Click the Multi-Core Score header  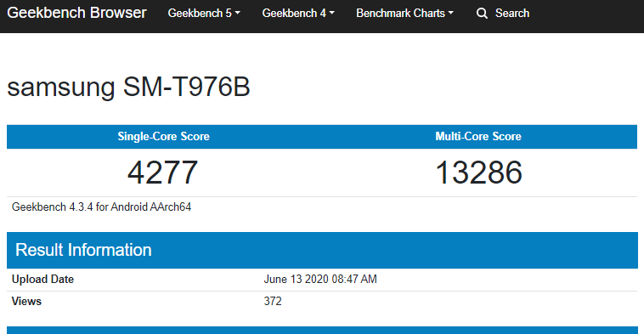(x=478, y=136)
